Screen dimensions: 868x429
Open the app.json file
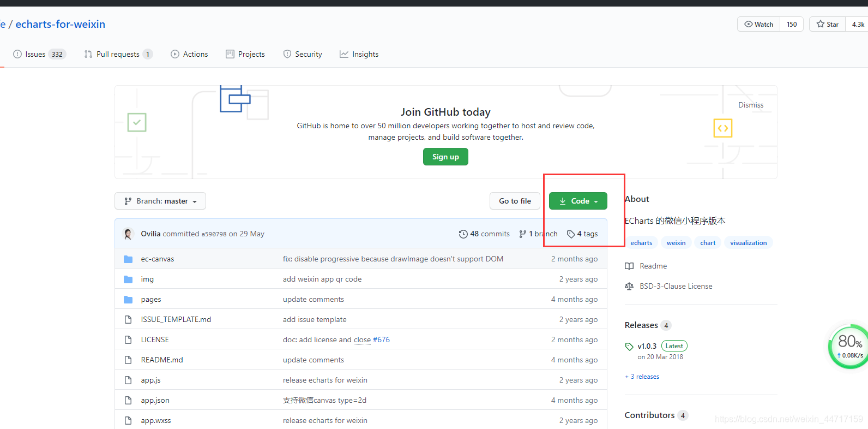[x=155, y=400]
